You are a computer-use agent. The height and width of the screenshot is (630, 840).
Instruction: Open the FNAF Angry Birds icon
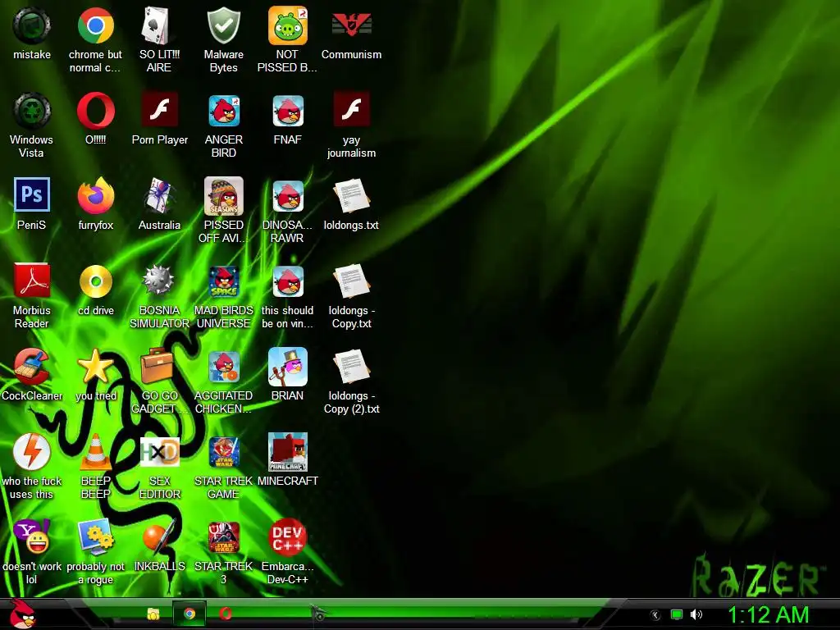pyautogui.click(x=288, y=111)
